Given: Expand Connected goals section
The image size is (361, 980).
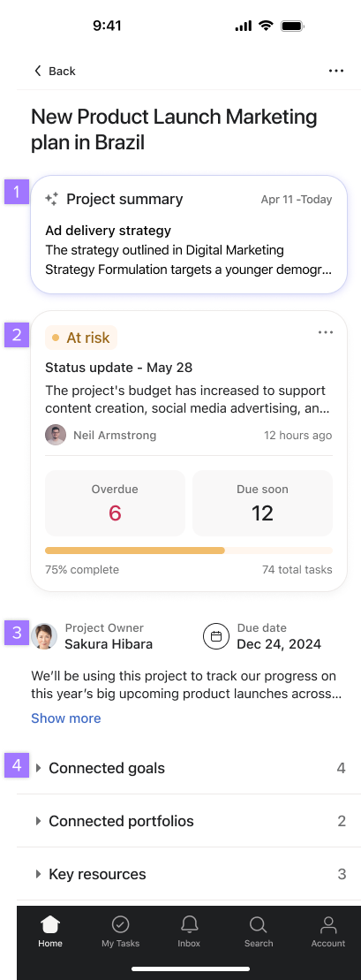Looking at the screenshot, I should pos(181,768).
